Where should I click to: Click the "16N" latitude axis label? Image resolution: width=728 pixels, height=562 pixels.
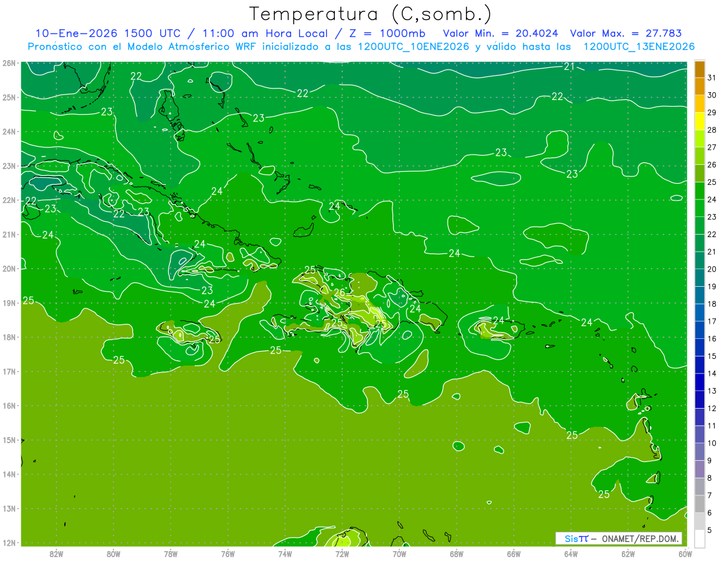click(9, 406)
